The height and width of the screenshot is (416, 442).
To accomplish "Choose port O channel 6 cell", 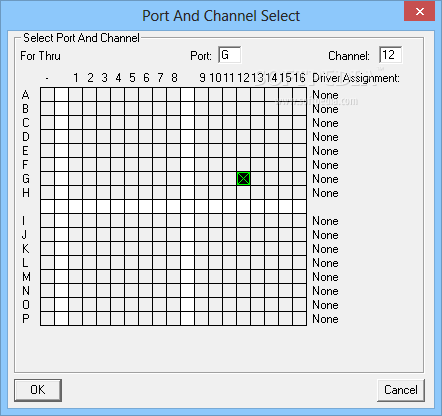I will [x=146, y=305].
